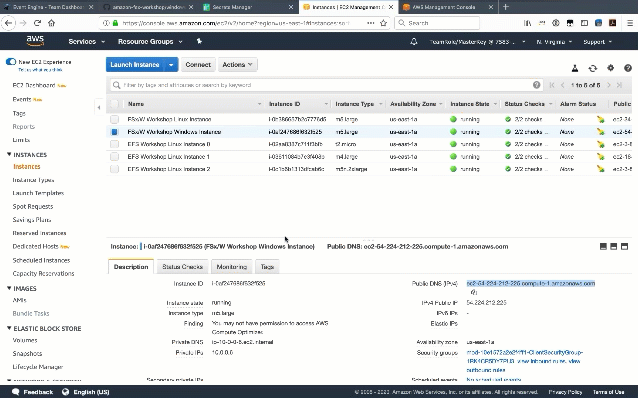Open the Firefox hamburger menu

pos(629,23)
